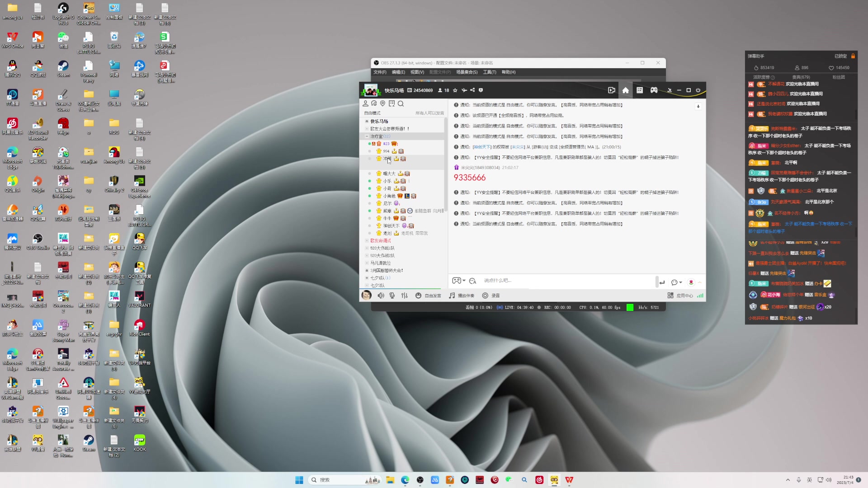The height and width of the screenshot is (488, 868).
Task: Click the signal strength bars in YY
Action: [700, 296]
